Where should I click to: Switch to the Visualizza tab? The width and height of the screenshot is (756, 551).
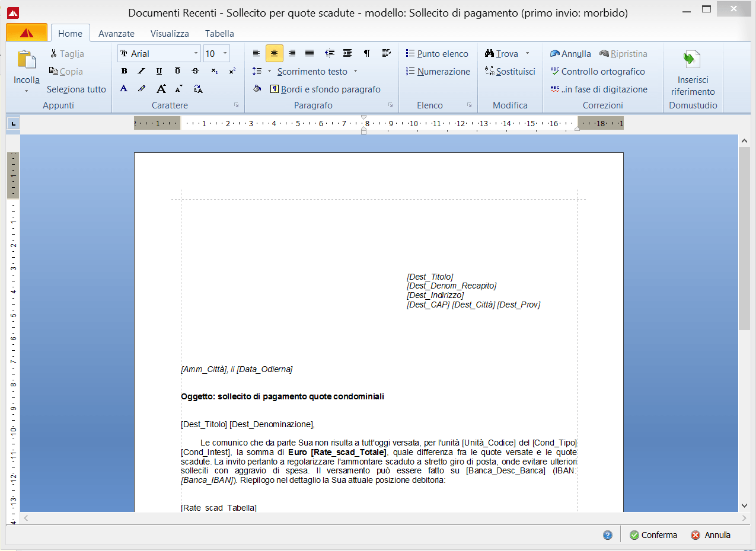coord(170,34)
